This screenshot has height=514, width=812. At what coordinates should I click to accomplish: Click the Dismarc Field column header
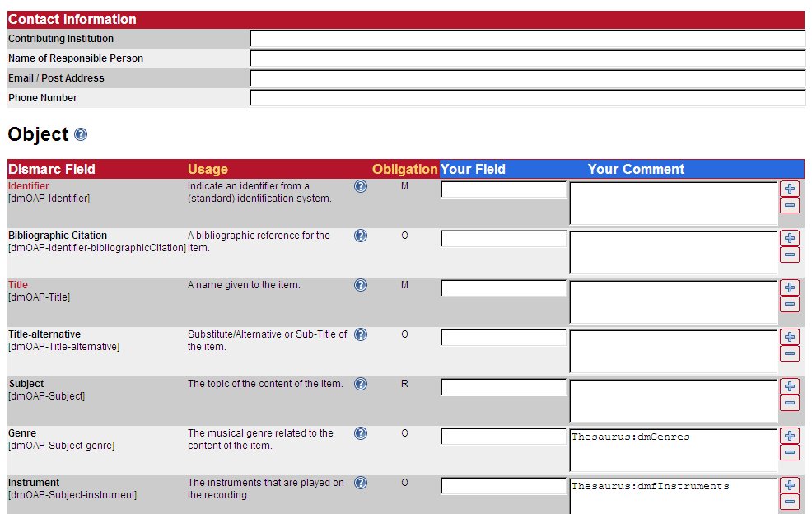pyautogui.click(x=52, y=170)
